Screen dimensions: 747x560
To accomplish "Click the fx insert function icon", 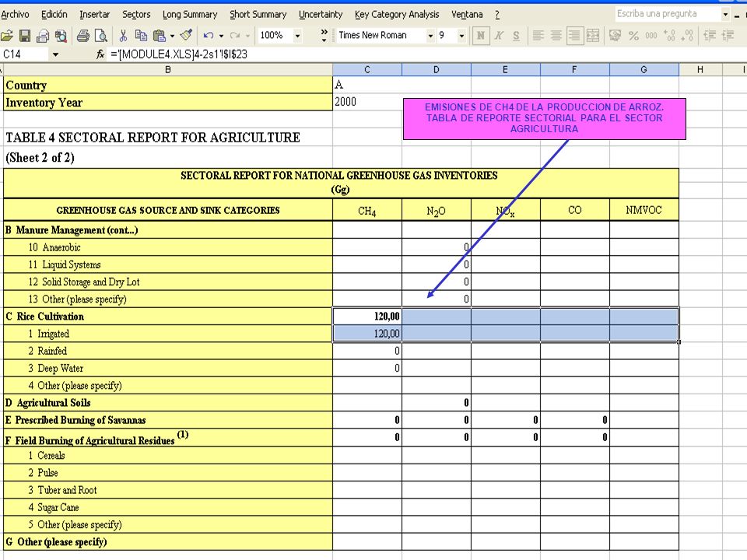I will pos(100,54).
